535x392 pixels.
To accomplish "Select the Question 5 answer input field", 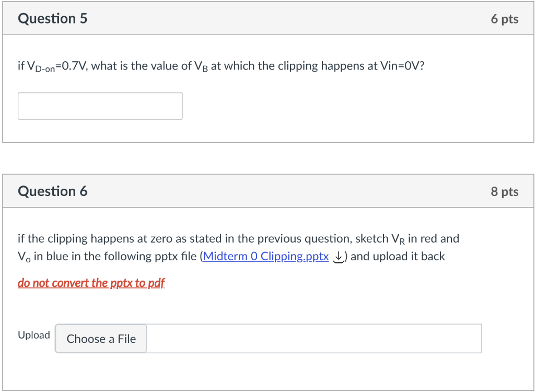I will 100,106.
